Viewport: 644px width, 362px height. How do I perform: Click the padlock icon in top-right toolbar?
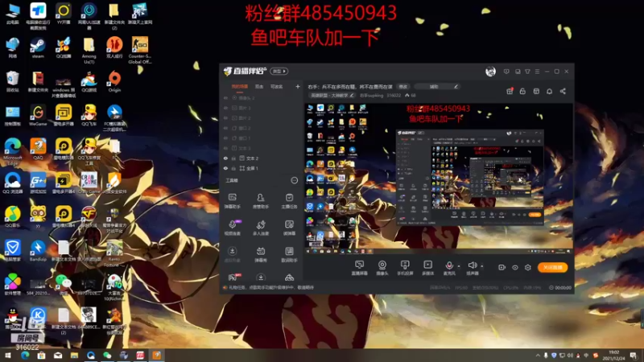522,91
